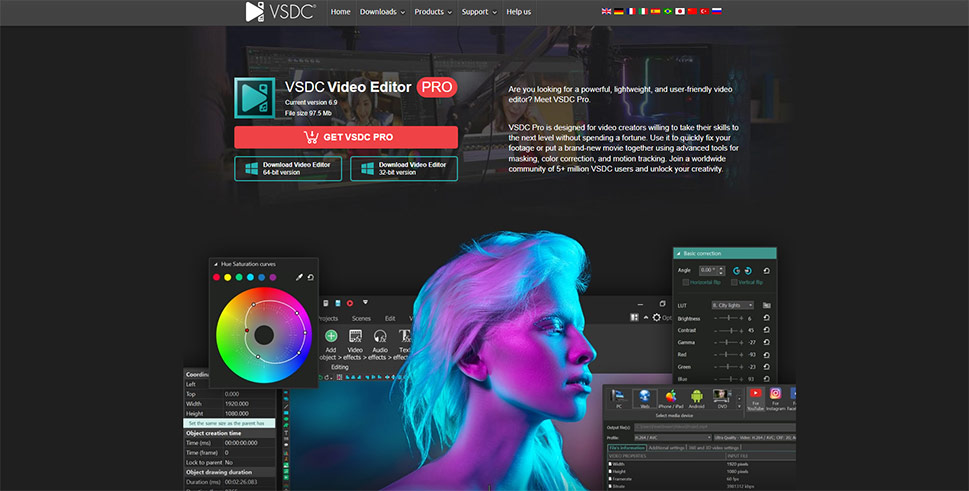The height and width of the screenshot is (491, 969).
Task: Select DVD media device icon
Action: [x=721, y=398]
